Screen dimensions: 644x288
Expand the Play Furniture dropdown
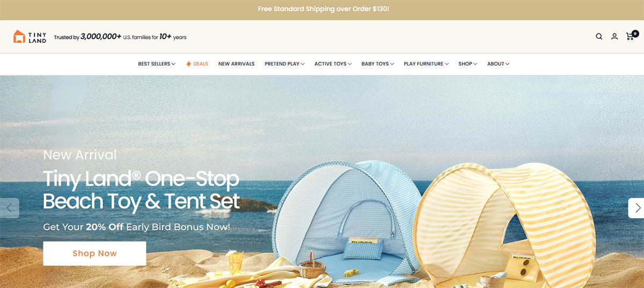coord(426,64)
